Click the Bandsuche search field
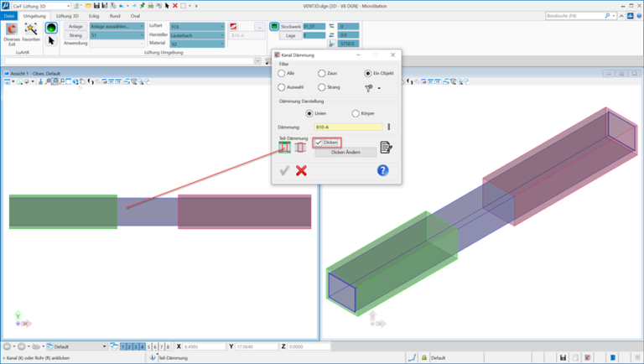 (581, 16)
